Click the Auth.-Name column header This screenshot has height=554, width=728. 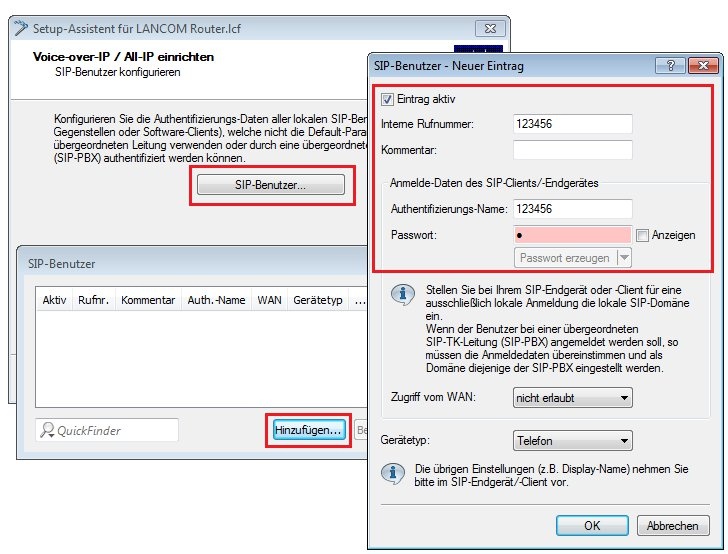point(216,300)
